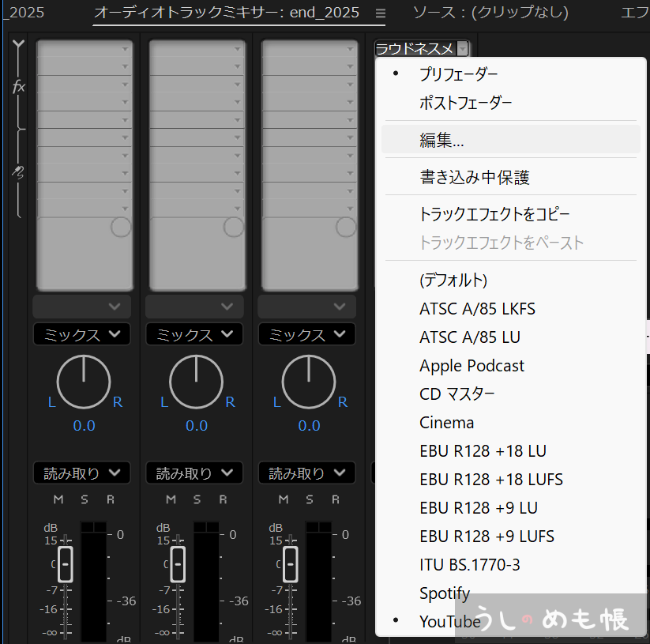Image resolution: width=650 pixels, height=644 pixels.
Task: Open the Audio Track Mixer panel menu icon
Action: coord(381,13)
